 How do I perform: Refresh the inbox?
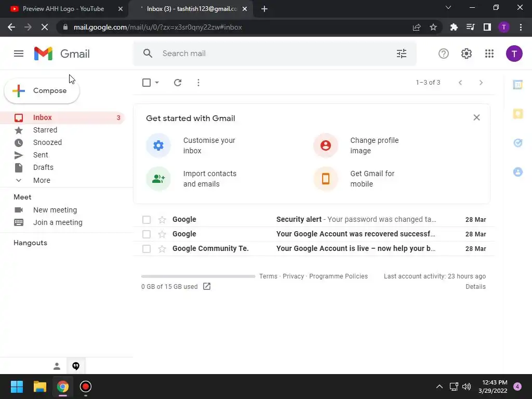click(178, 83)
